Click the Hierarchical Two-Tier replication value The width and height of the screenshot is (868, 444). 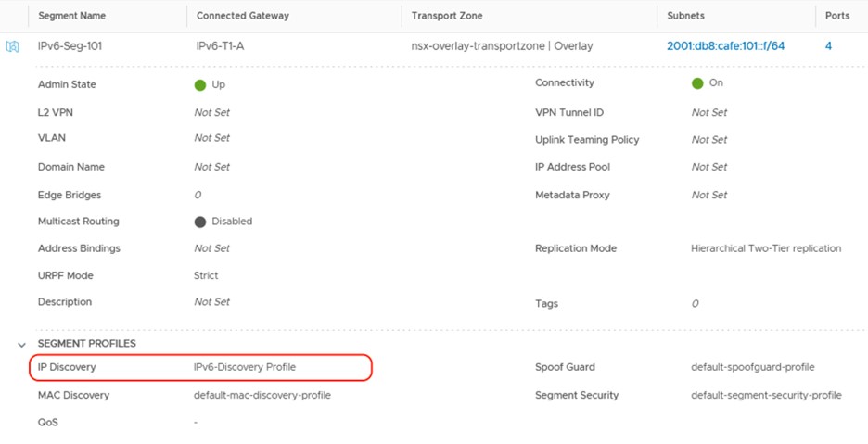coord(766,248)
